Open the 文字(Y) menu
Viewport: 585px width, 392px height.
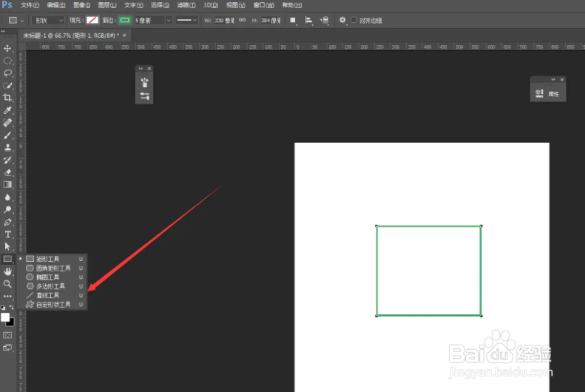(x=134, y=5)
